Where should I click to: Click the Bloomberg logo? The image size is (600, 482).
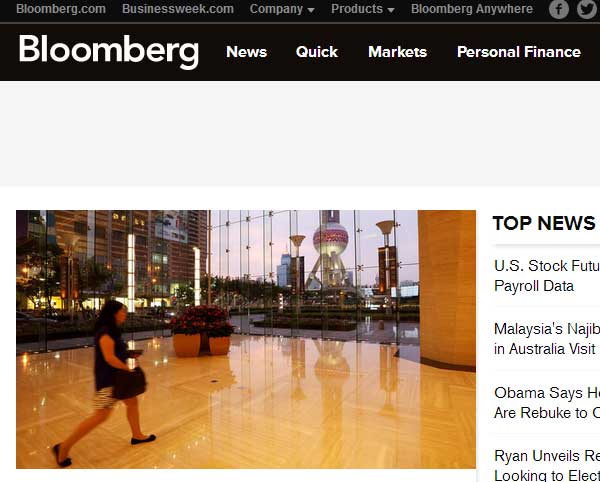109,52
